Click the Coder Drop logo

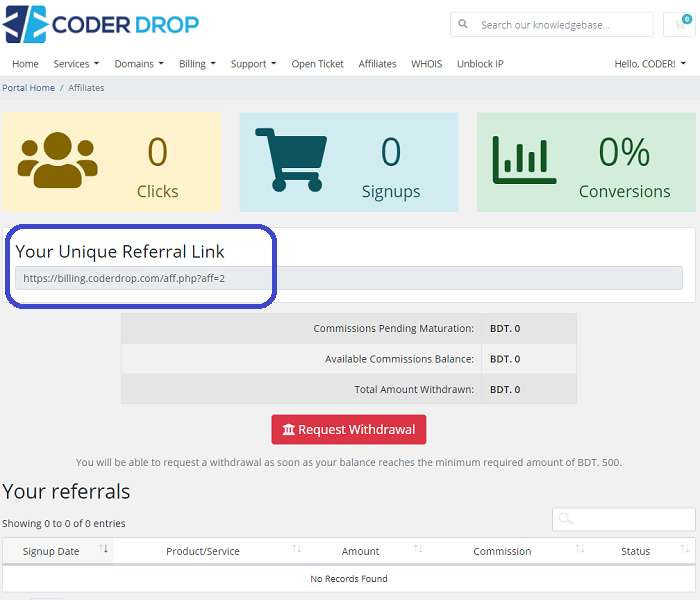click(100, 24)
